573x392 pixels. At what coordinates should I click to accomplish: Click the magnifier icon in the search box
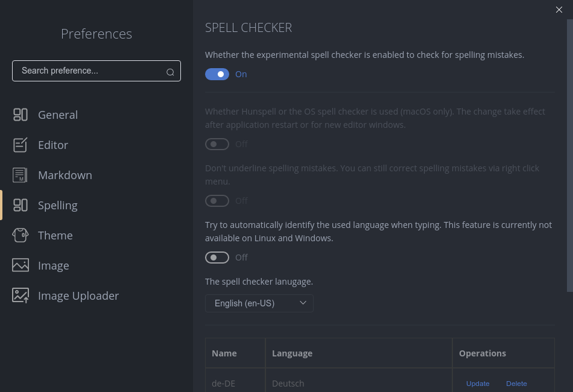point(171,72)
